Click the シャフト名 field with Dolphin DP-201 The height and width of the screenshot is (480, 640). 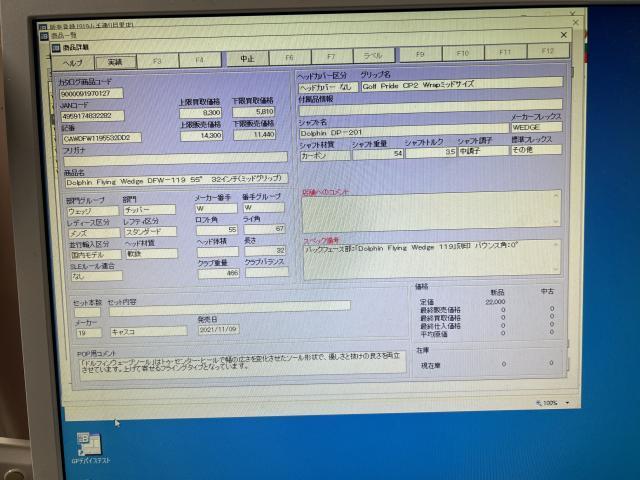(404, 131)
